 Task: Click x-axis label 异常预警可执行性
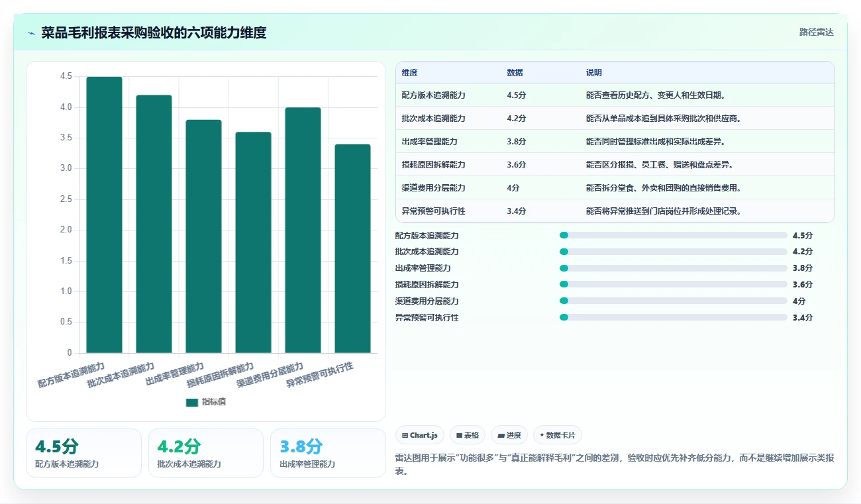point(320,375)
